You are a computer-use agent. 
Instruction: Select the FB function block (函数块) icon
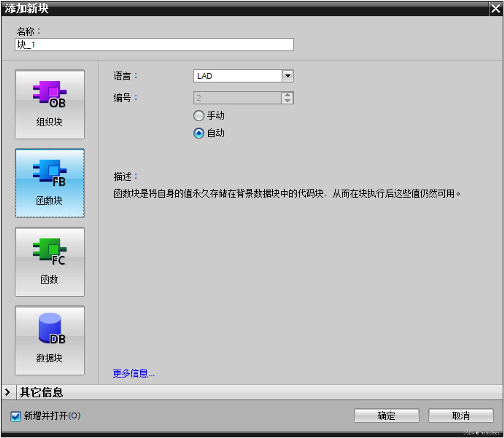point(50,183)
